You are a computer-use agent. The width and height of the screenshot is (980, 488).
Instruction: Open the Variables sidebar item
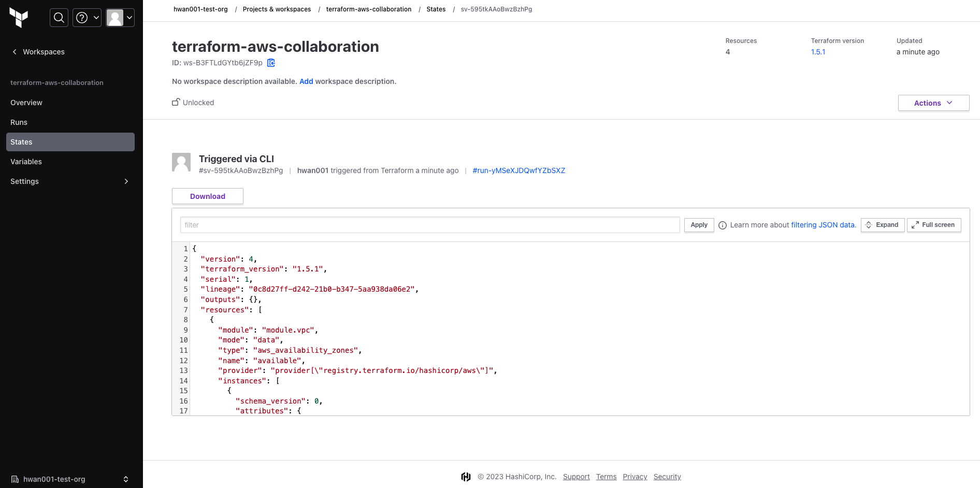(x=70, y=162)
